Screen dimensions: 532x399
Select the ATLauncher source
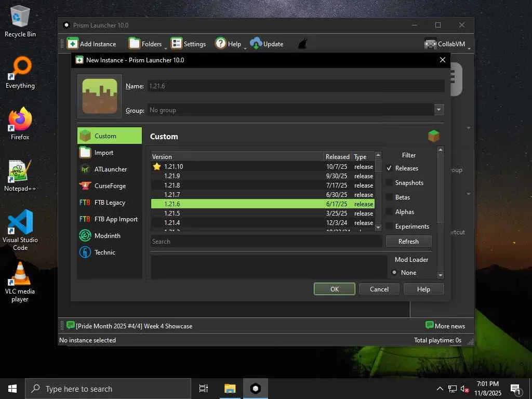pyautogui.click(x=109, y=169)
